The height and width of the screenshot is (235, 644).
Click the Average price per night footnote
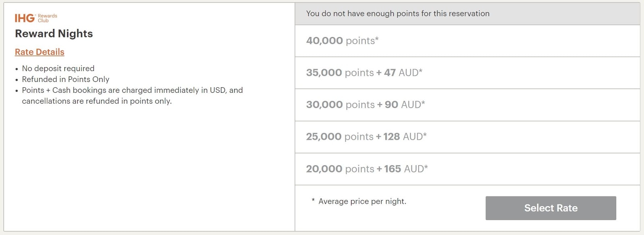pos(362,201)
